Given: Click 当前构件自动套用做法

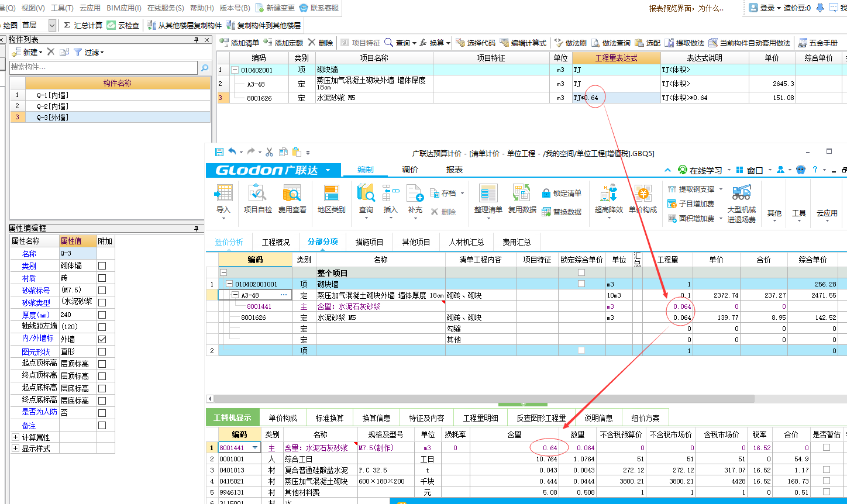Looking at the screenshot, I should click(749, 43).
